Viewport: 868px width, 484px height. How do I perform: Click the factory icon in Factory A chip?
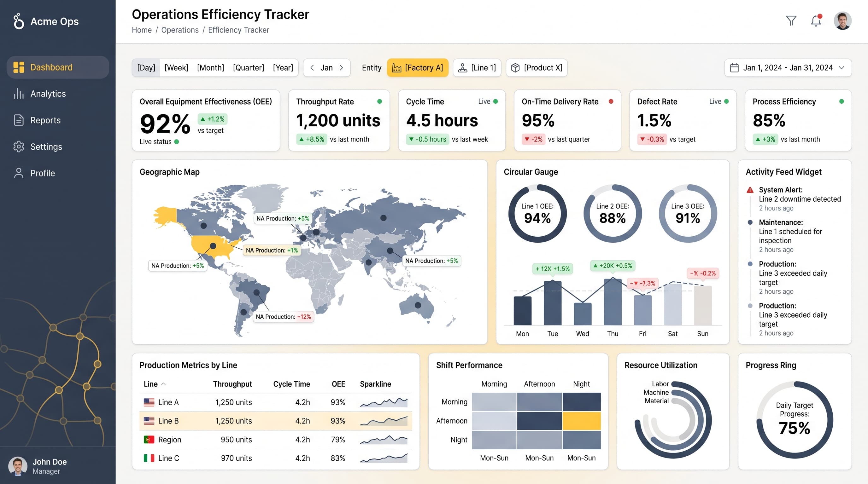[x=396, y=68]
